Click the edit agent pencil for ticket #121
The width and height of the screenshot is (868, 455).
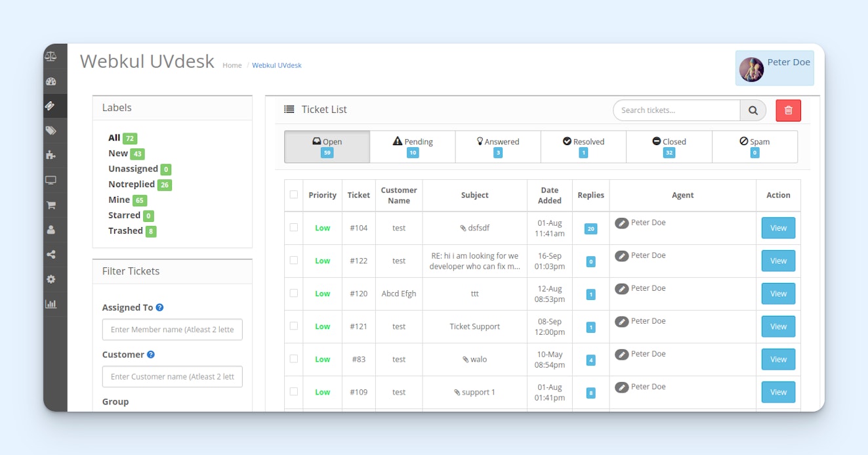621,322
